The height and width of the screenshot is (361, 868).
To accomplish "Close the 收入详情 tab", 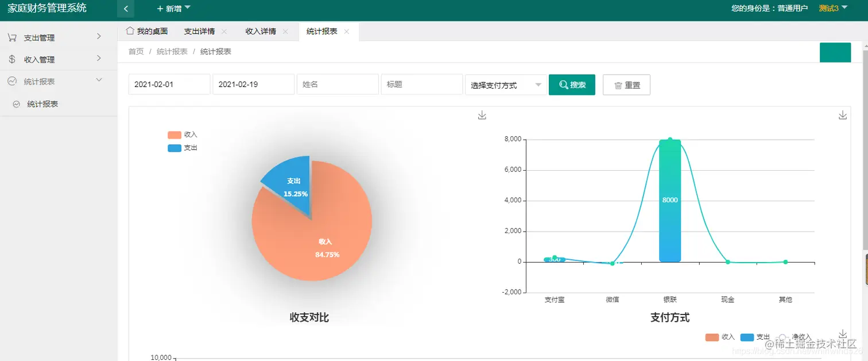I will [x=285, y=32].
